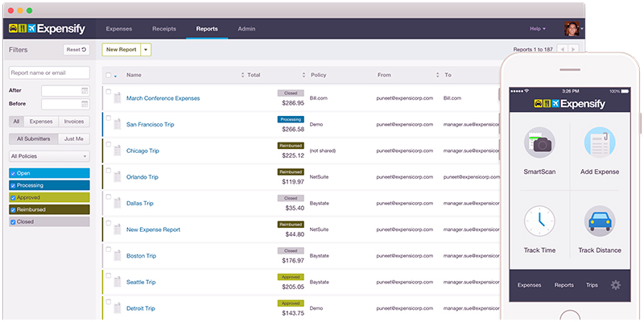The image size is (644, 322).
Task: Toggle the Processing status filter checkbox
Action: pyautogui.click(x=13, y=186)
